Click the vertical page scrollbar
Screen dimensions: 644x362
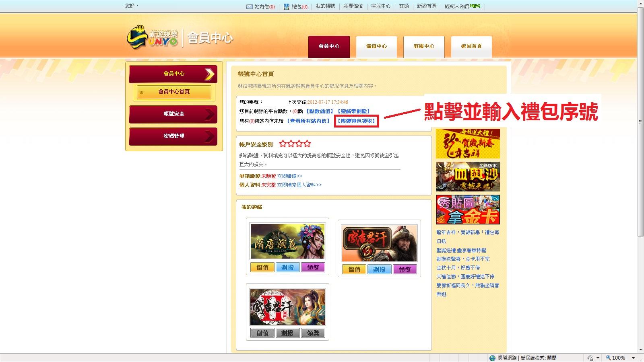coord(640,121)
